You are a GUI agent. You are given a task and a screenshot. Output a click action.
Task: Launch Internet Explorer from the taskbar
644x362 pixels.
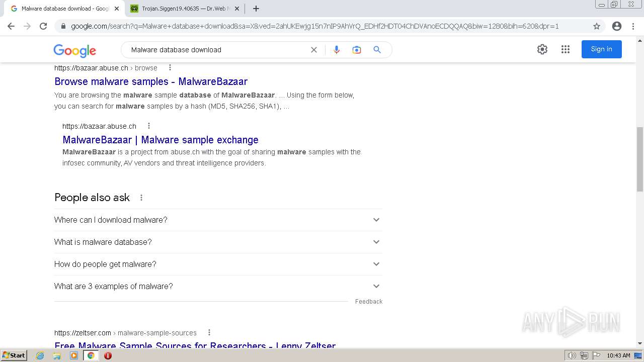coord(40,355)
